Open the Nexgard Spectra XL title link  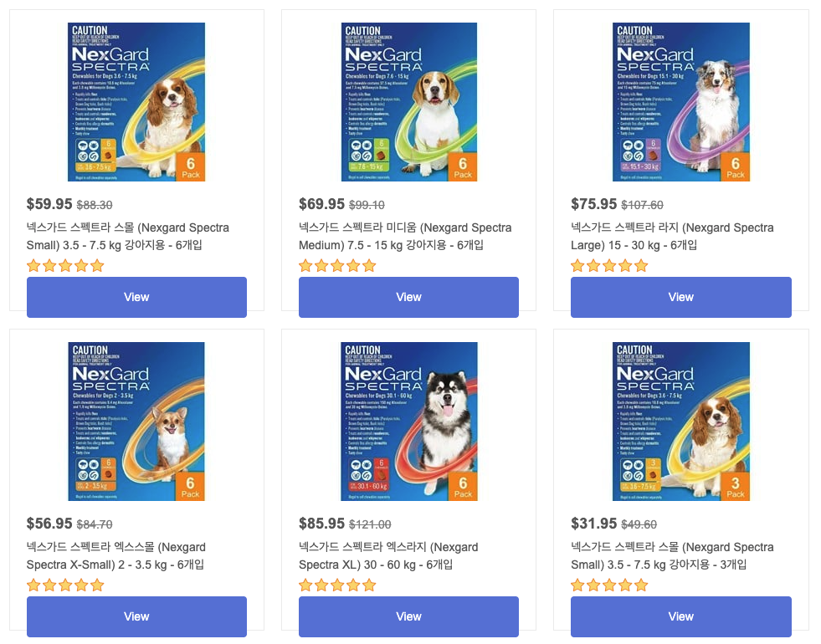388,555
